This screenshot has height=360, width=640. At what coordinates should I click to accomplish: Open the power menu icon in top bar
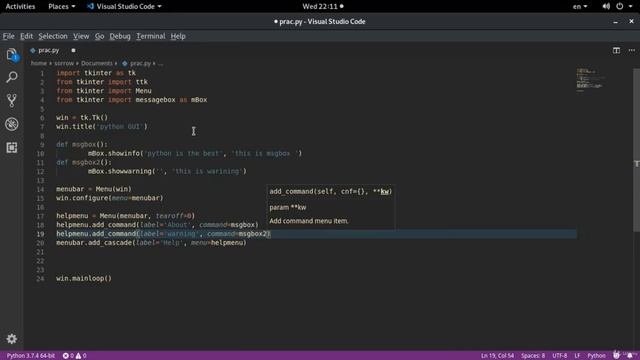pyautogui.click(x=620, y=6)
